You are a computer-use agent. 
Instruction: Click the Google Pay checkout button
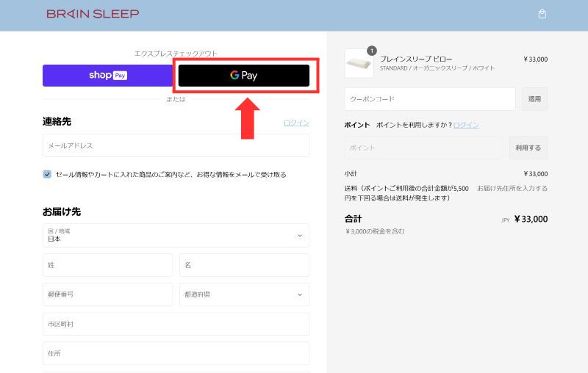click(243, 76)
